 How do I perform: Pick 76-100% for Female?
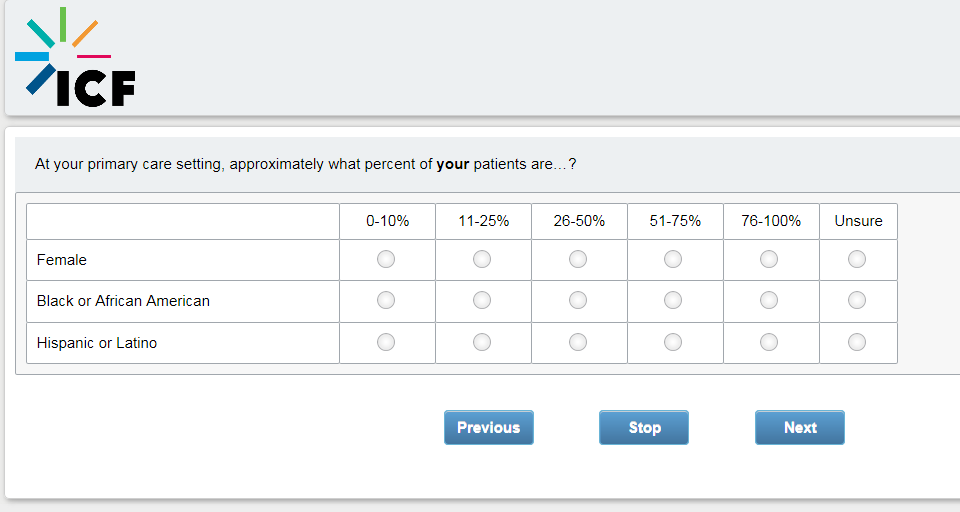(769, 260)
